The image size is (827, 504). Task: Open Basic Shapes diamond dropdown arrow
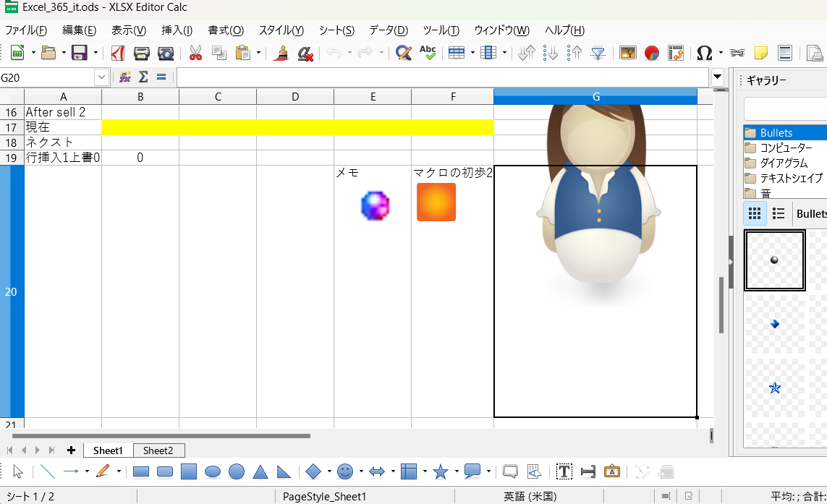[329, 471]
